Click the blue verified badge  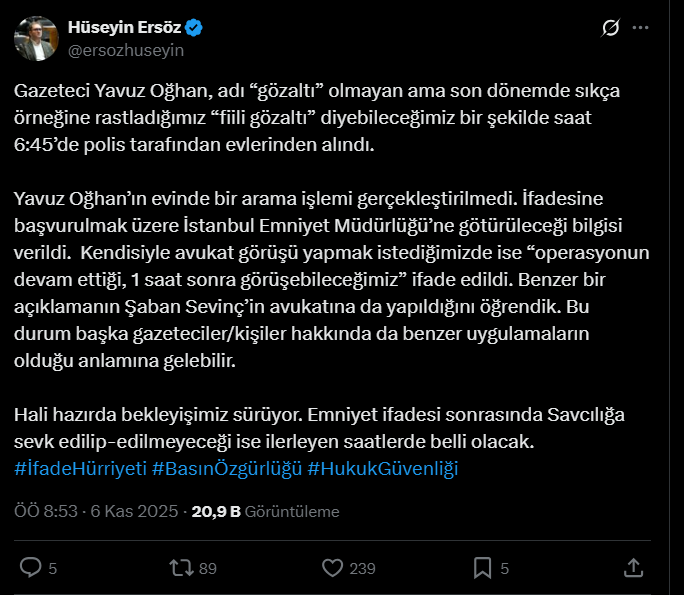(x=195, y=28)
